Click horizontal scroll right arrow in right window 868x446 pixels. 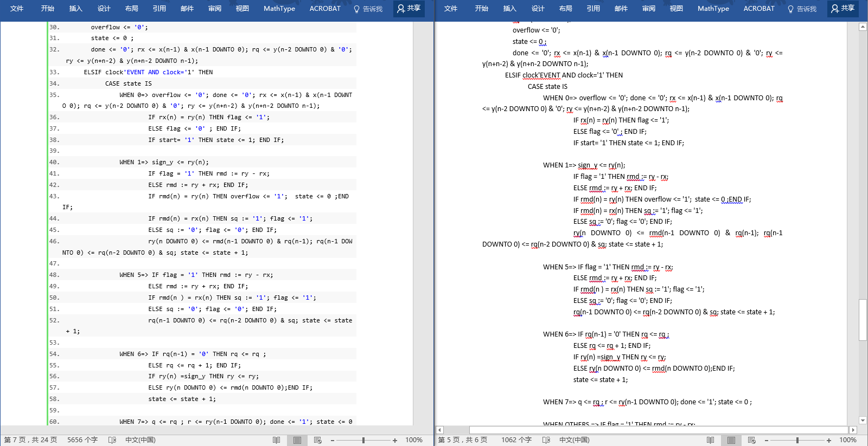853,430
